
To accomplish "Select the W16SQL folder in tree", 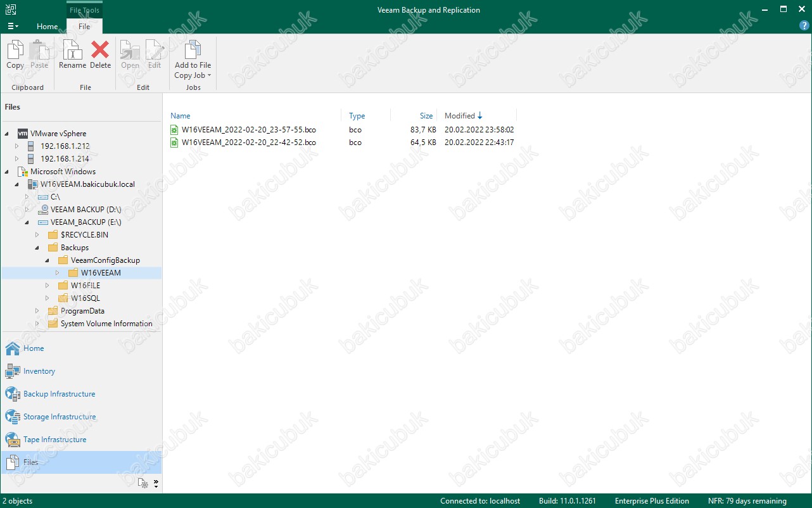I will [x=86, y=298].
